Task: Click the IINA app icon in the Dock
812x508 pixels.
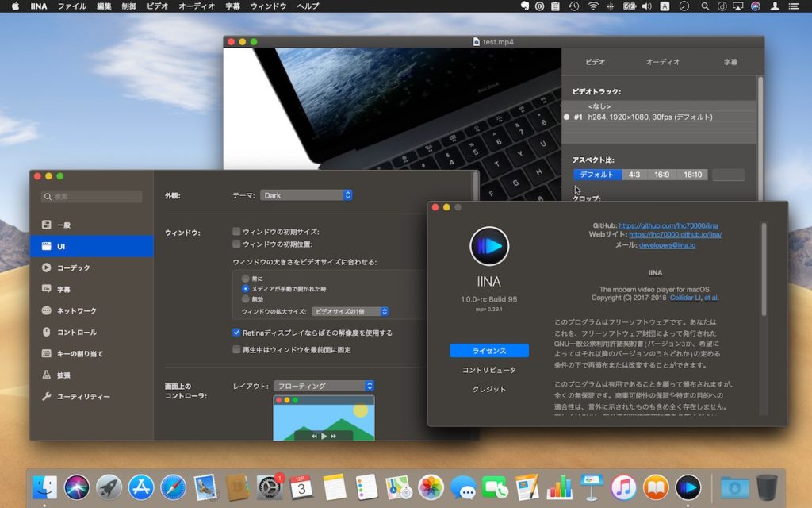Action: [688, 487]
